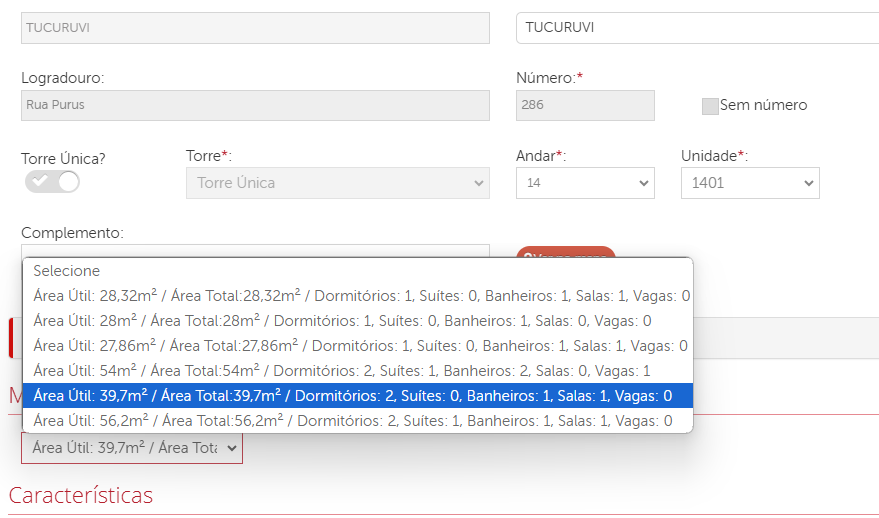Screen dimensions: 879x518
Task: Click the Logradouro field Rua Purus
Action: click(x=255, y=105)
